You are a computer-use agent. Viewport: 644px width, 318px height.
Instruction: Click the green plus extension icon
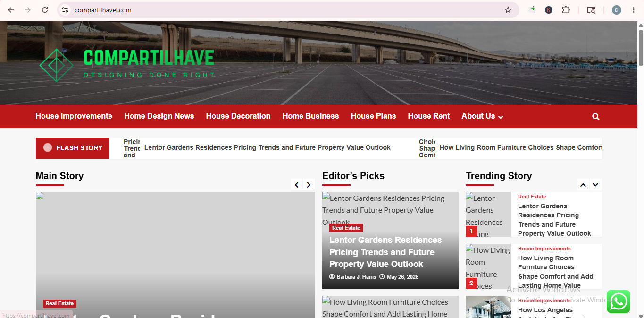pyautogui.click(x=532, y=10)
